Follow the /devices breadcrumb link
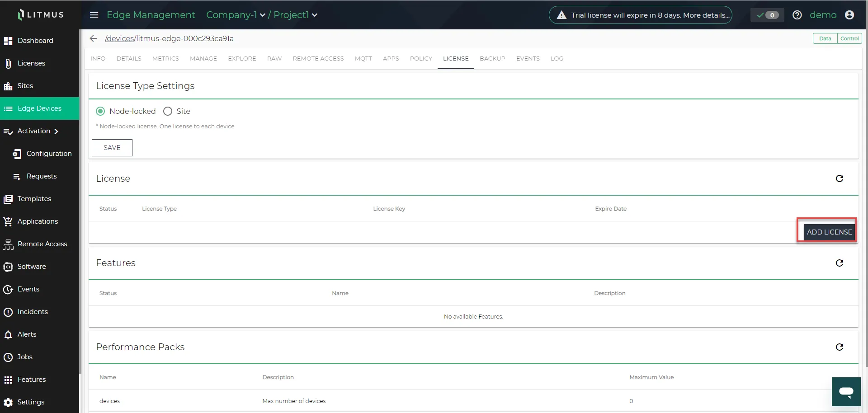The height and width of the screenshot is (413, 868). click(120, 38)
